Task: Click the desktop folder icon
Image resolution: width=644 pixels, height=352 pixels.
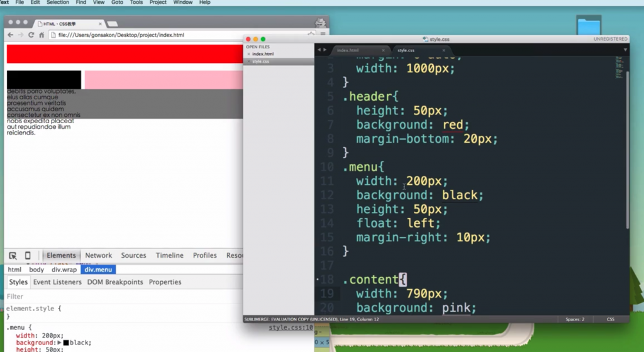Action: [589, 25]
